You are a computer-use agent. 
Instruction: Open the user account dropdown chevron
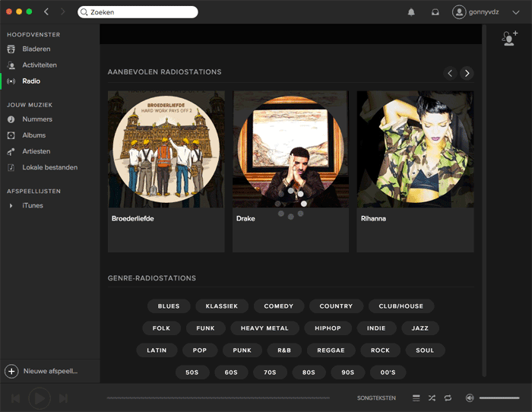click(516, 12)
